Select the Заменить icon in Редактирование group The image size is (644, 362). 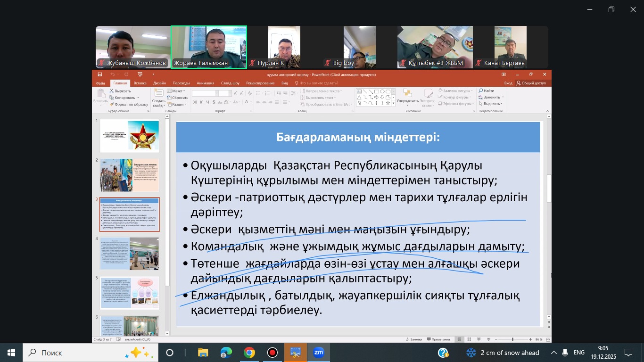point(480,97)
